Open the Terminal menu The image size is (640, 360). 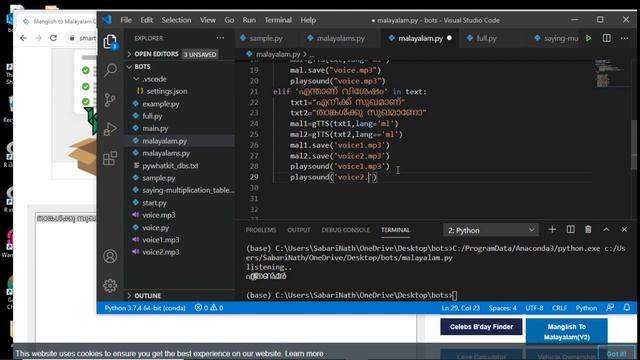click(278, 20)
